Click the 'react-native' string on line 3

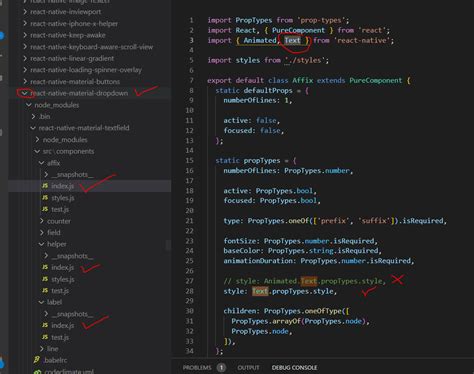tap(361, 40)
